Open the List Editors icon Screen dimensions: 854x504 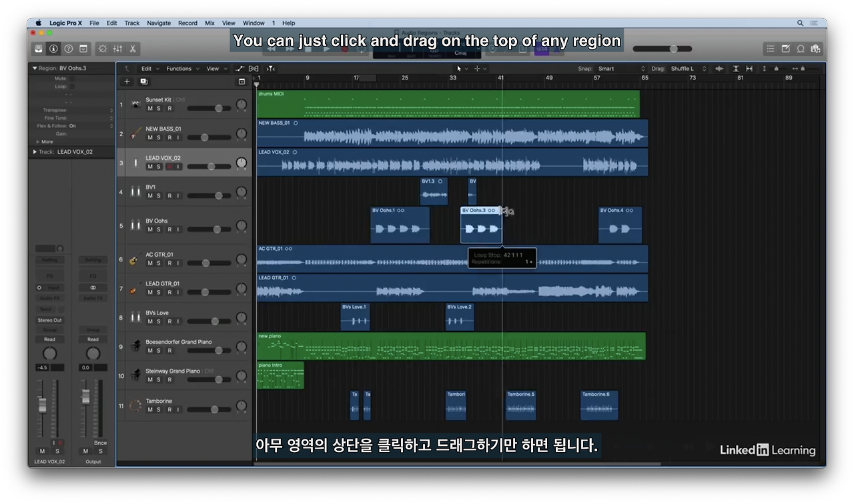(x=771, y=49)
